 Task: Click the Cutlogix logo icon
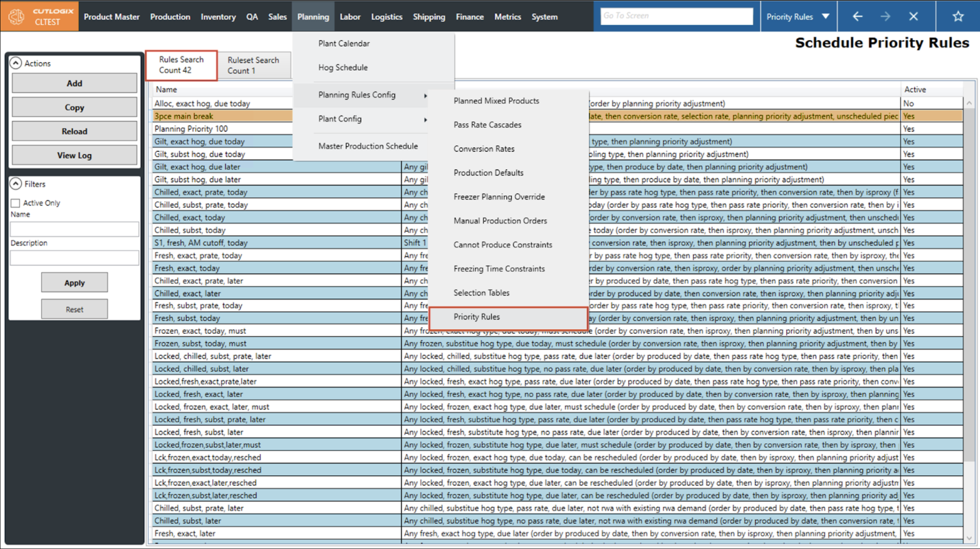17,17
